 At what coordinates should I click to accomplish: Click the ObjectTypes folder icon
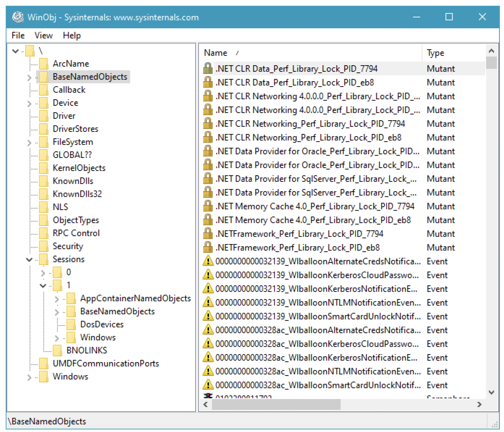(x=44, y=220)
